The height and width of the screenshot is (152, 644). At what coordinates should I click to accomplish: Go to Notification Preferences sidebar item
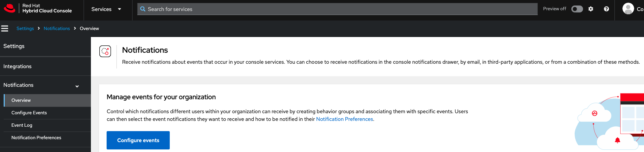[x=36, y=138]
